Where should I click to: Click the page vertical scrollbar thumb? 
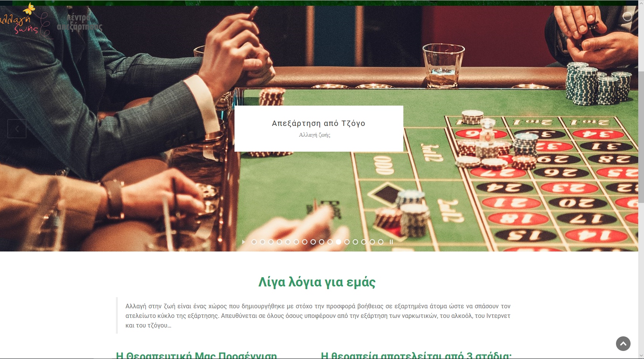[641, 137]
